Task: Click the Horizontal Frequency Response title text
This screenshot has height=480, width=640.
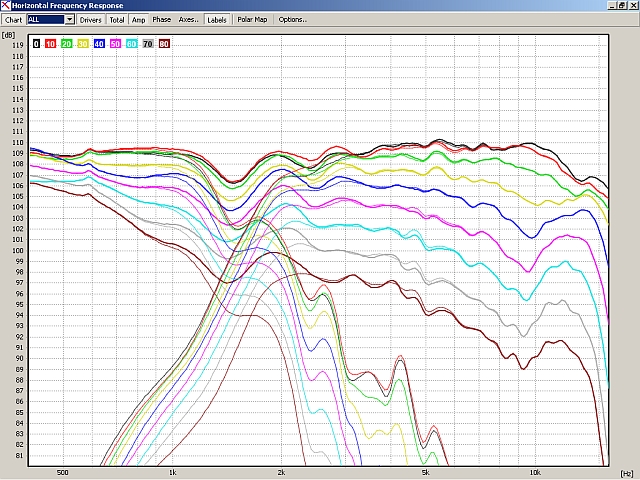Action: click(x=67, y=6)
